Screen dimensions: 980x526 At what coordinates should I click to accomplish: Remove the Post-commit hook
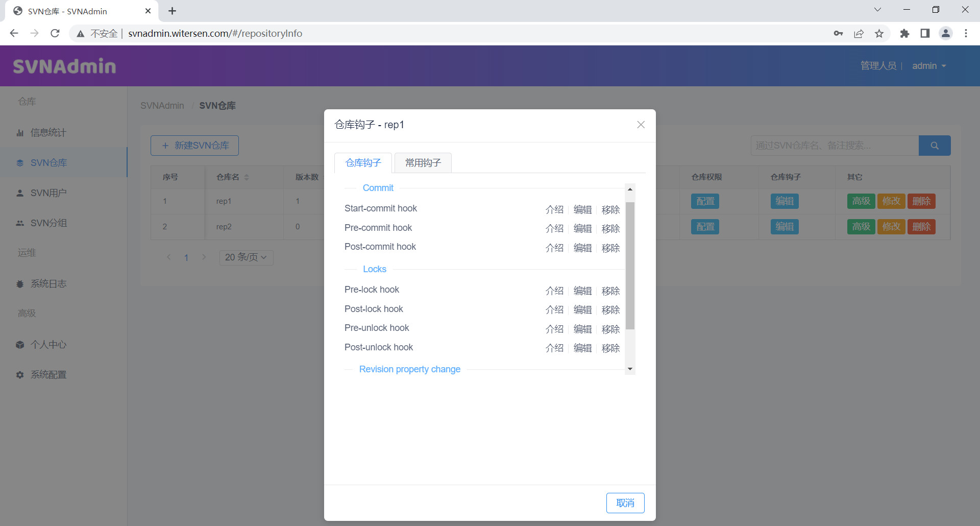click(x=610, y=248)
